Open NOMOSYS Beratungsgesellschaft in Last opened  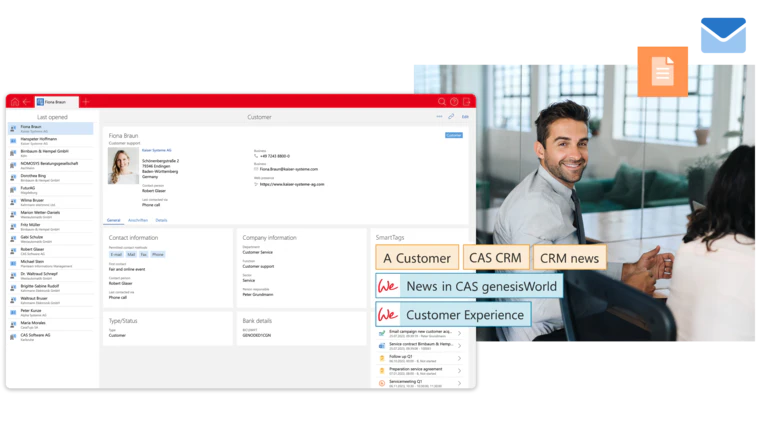(50, 165)
